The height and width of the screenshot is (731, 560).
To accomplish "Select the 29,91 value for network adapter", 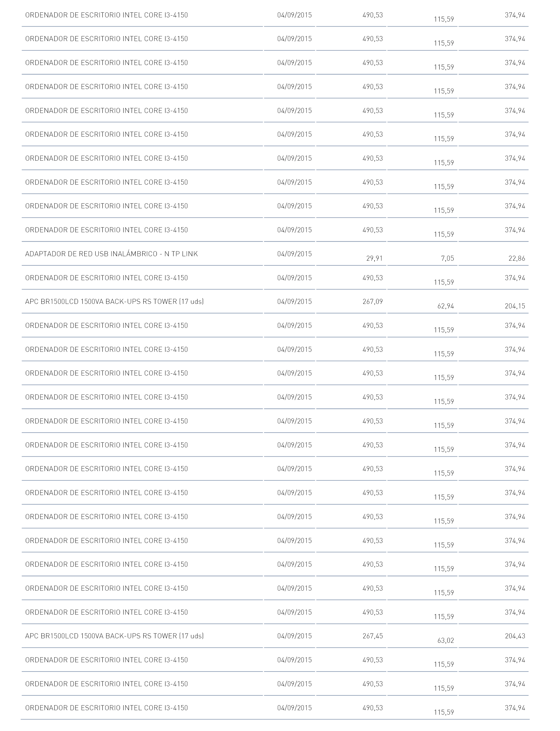I will click(374, 258).
